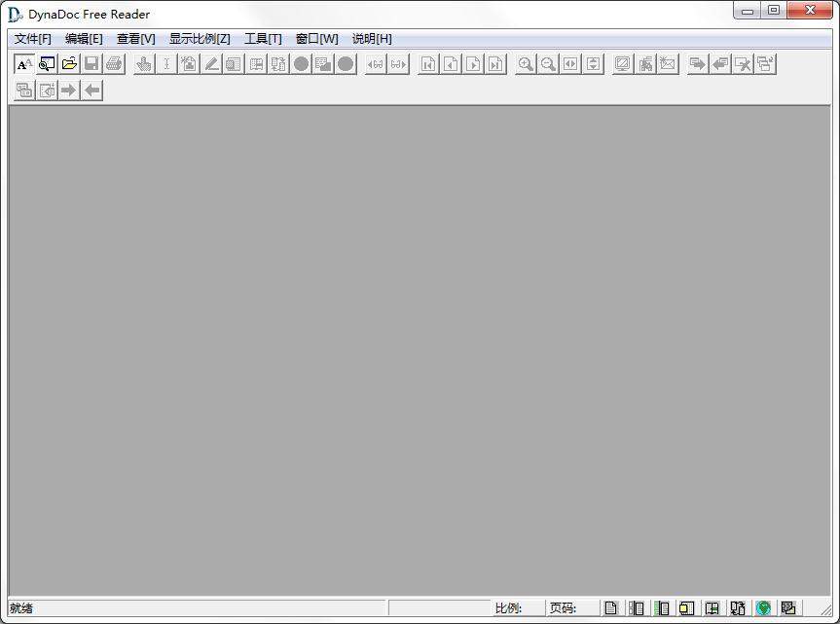
Task: Open the 显示比例[Z] menu
Action: (x=200, y=39)
